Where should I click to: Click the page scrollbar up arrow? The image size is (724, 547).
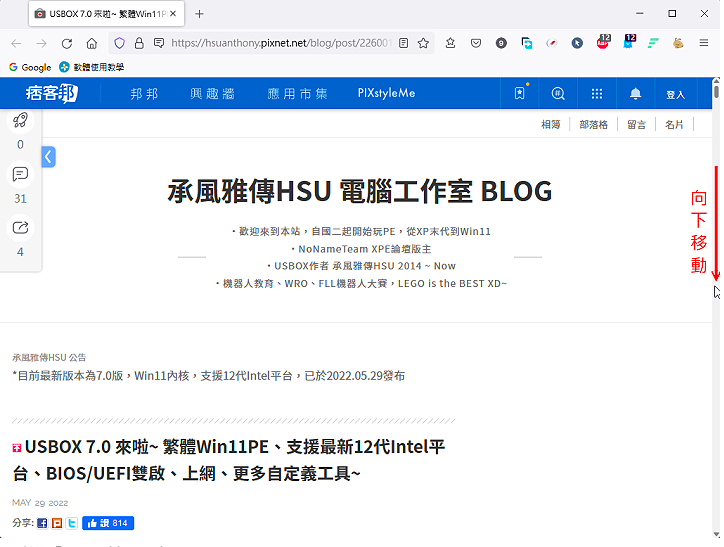716,80
